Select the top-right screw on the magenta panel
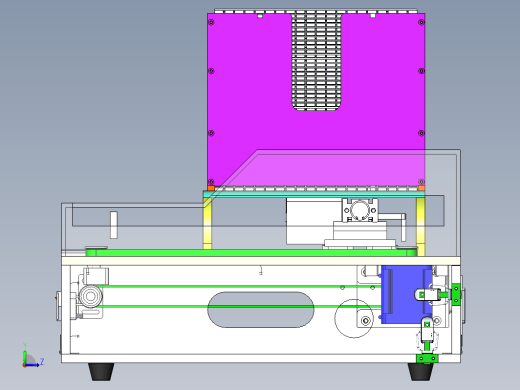 [421, 22]
